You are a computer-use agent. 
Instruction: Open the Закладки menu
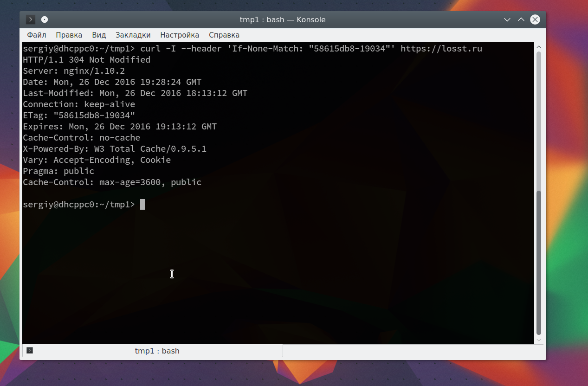coord(133,35)
